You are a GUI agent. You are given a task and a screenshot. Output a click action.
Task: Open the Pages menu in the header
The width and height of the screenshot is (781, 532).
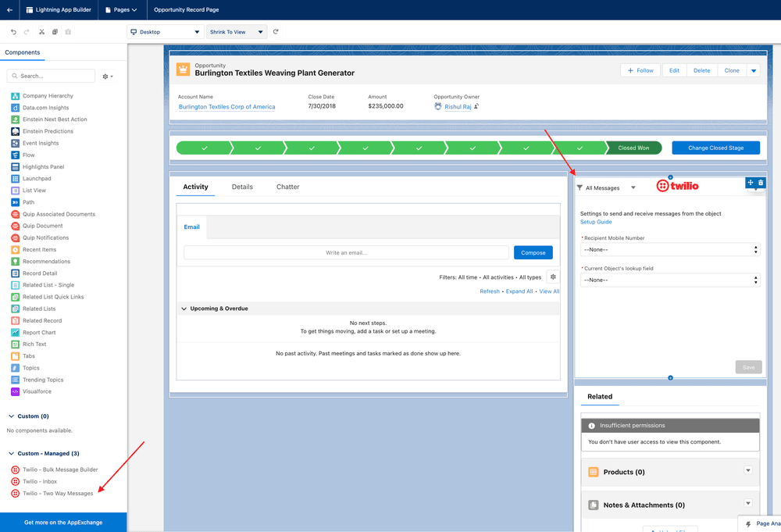point(122,9)
